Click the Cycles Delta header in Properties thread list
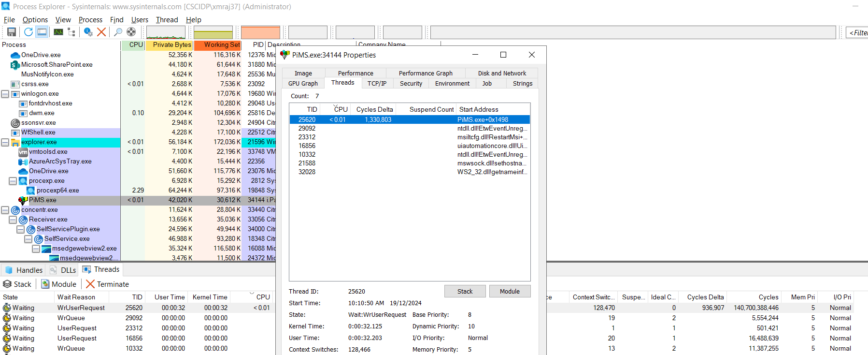 (374, 109)
